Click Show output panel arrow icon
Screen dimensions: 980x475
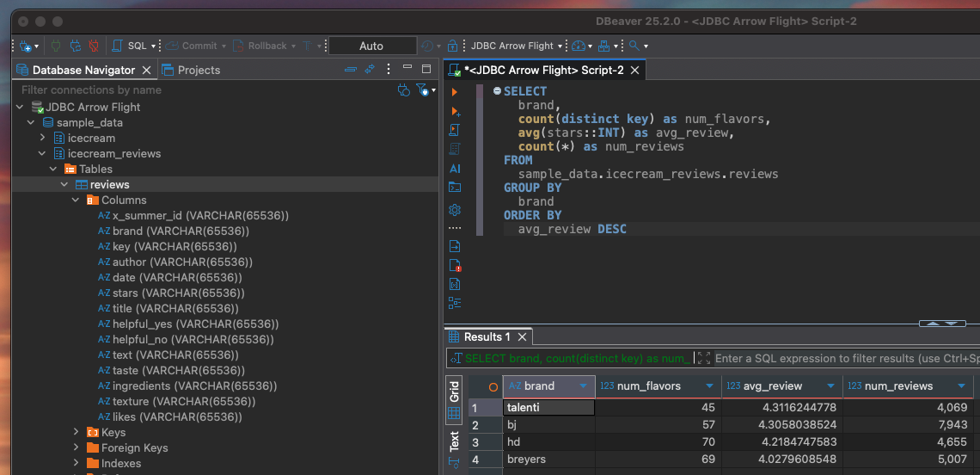click(x=455, y=247)
